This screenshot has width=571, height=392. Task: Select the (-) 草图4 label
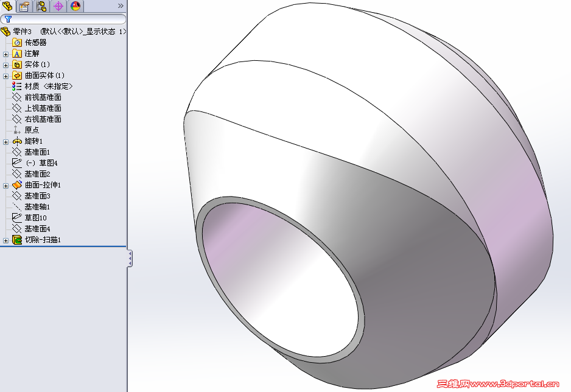tap(41, 163)
